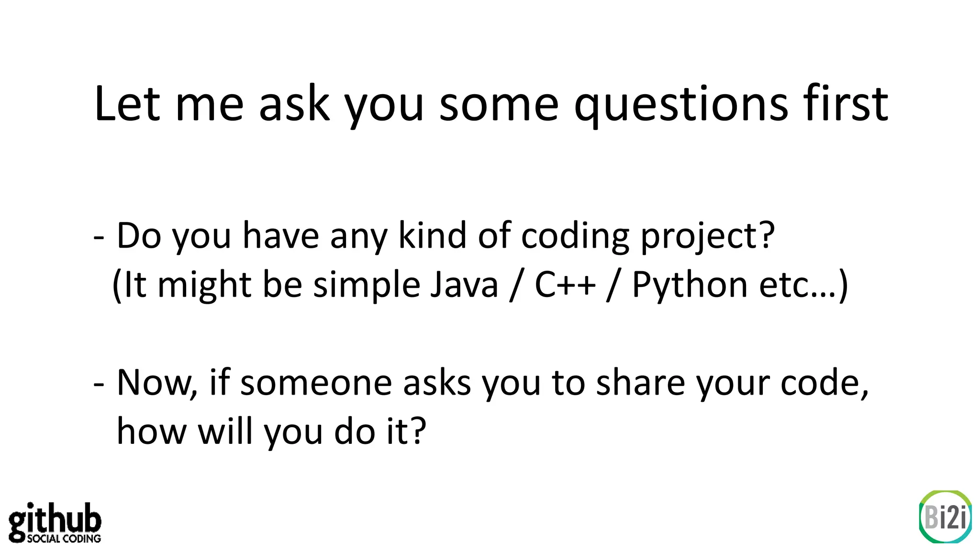
Task: Click the word 'share' in the second question
Action: click(640, 383)
